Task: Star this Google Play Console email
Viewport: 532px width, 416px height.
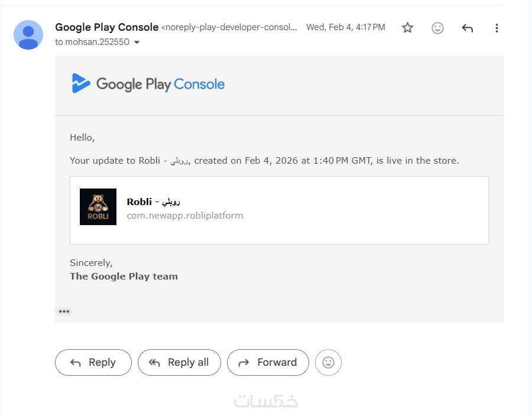Action: 407,28
